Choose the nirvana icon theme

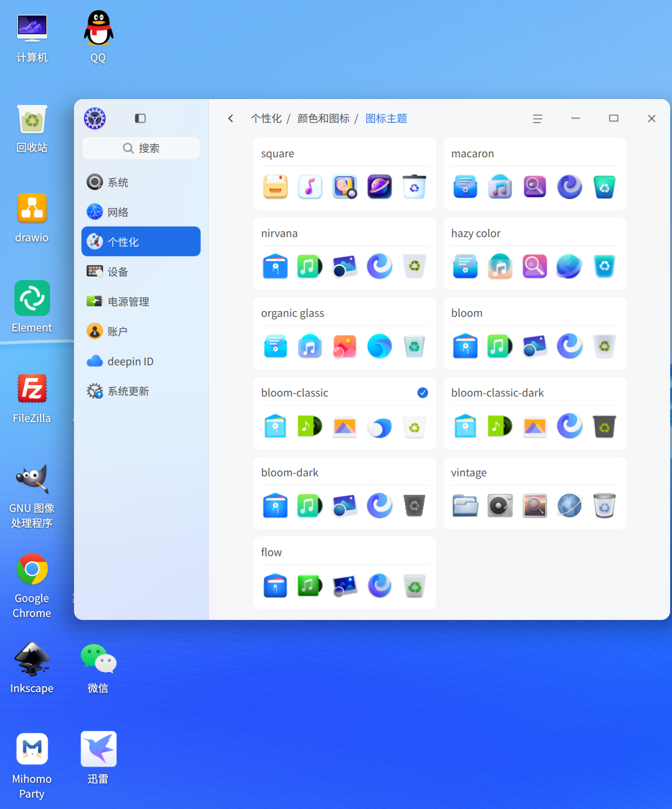[x=345, y=253]
